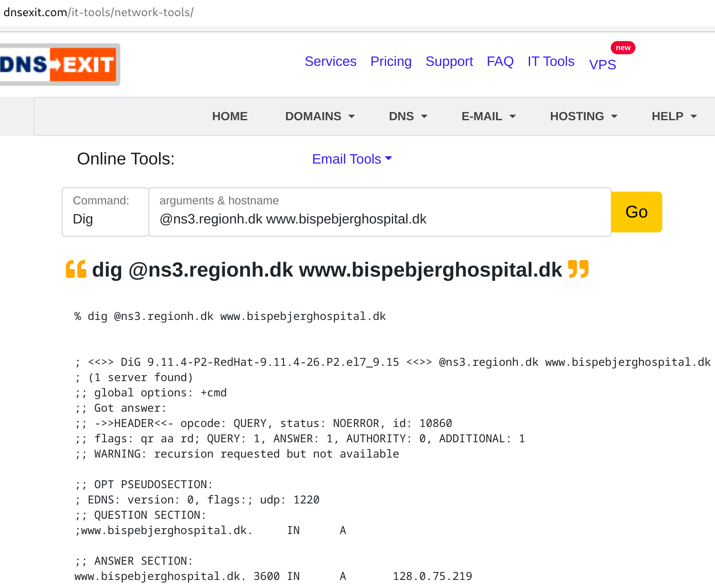The width and height of the screenshot is (715, 588).
Task: Open the Email Tools dropdown
Action: (352, 159)
